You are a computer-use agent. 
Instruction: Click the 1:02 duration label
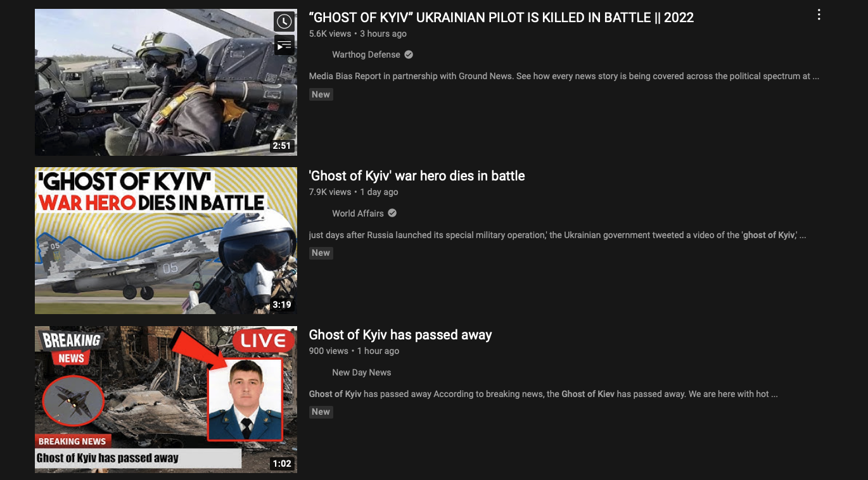pos(281,464)
